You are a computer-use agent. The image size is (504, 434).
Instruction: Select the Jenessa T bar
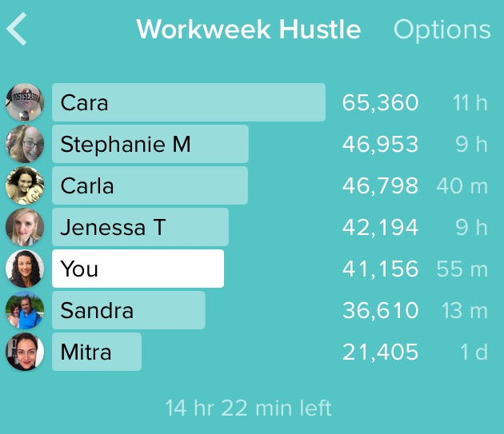pos(140,227)
